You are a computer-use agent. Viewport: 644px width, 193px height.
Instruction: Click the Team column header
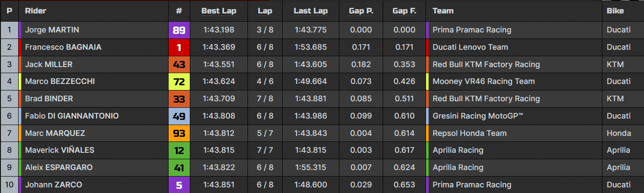pos(443,11)
